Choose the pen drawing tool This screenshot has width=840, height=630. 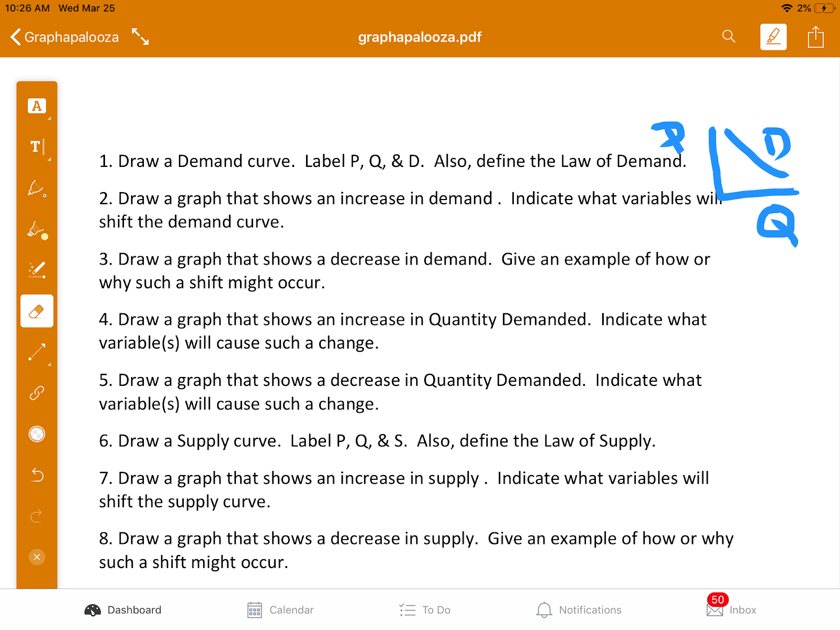(x=37, y=188)
